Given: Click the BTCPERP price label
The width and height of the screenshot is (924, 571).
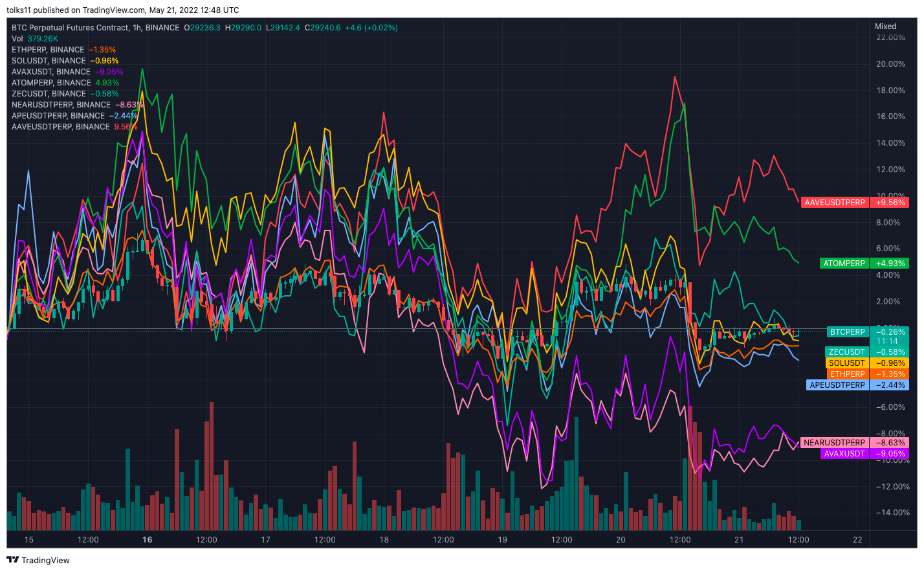Looking at the screenshot, I should [848, 332].
